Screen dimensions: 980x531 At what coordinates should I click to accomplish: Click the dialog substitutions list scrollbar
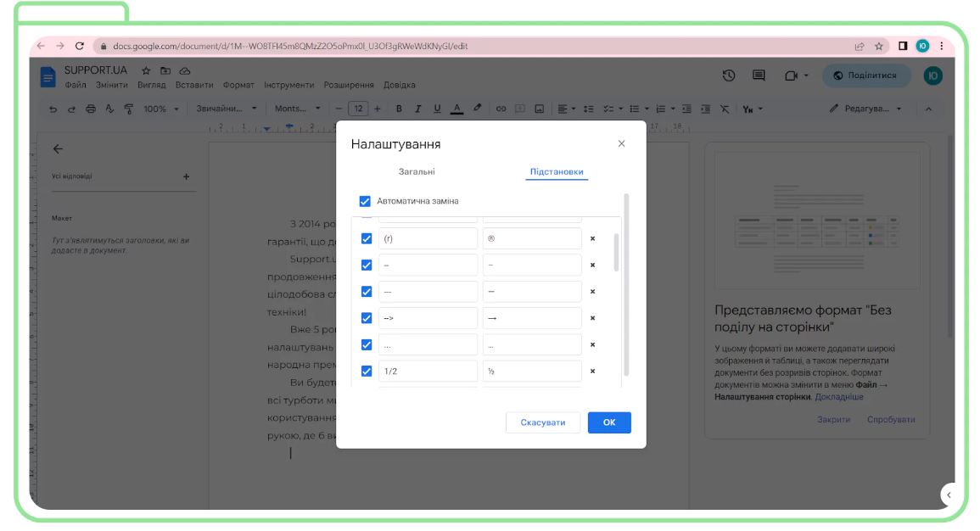pos(616,253)
